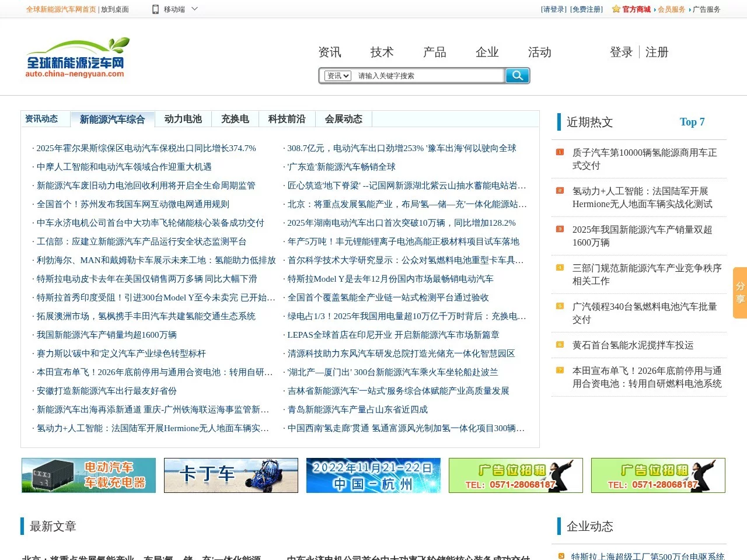The width and height of the screenshot is (747, 560).
Task: Switch to the 动力电池 tab
Action: (x=183, y=119)
